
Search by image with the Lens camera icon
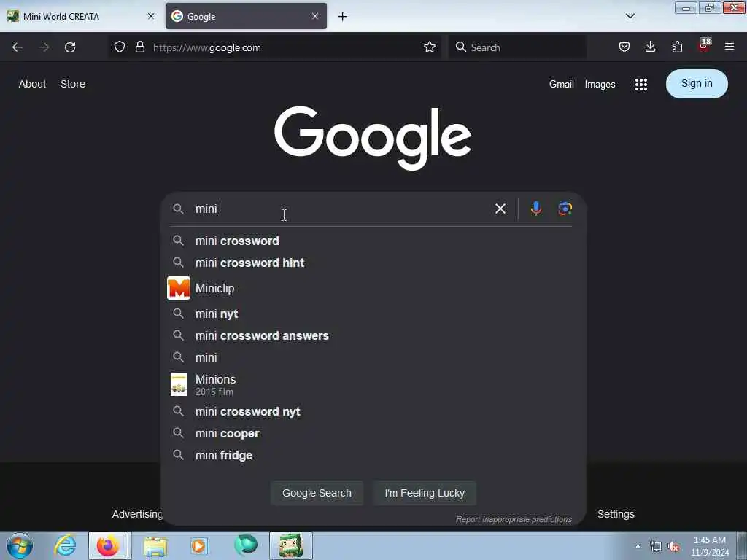(565, 209)
